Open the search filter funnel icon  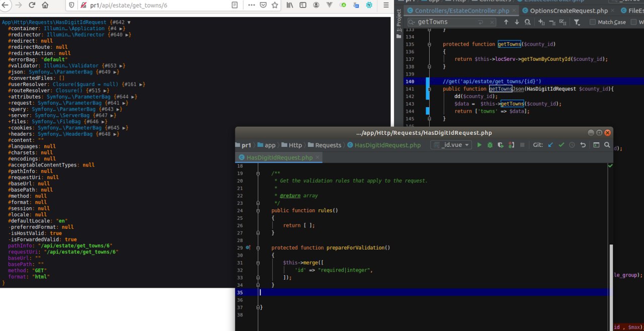coord(577,22)
